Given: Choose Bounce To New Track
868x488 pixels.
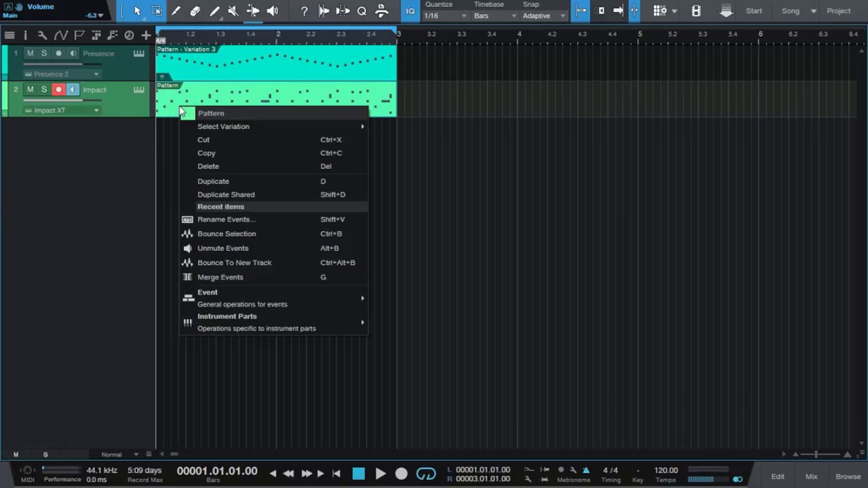Looking at the screenshot, I should click(274, 263).
